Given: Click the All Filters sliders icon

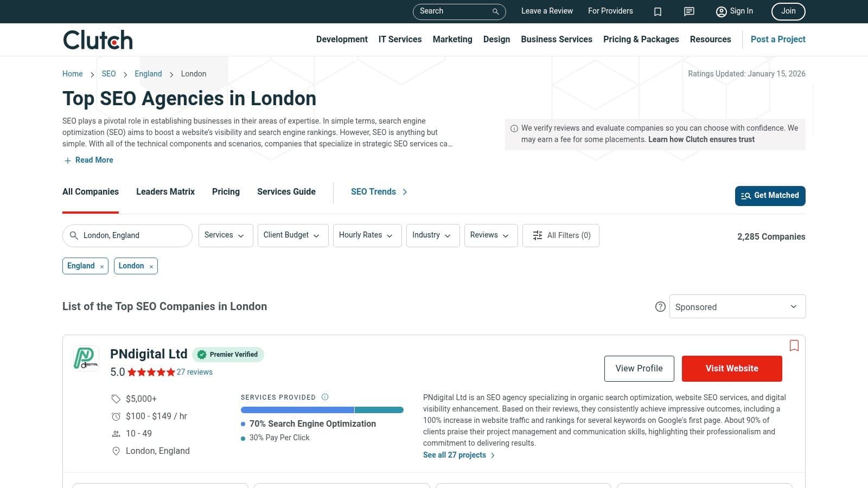Looking at the screenshot, I should click(538, 235).
